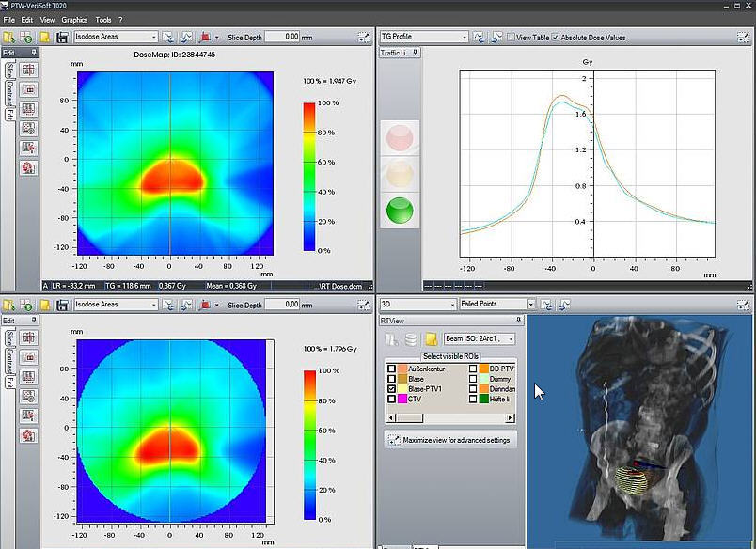Maximize the TG Profile graph panel
Screen dimensions: 756x549
click(744, 37)
